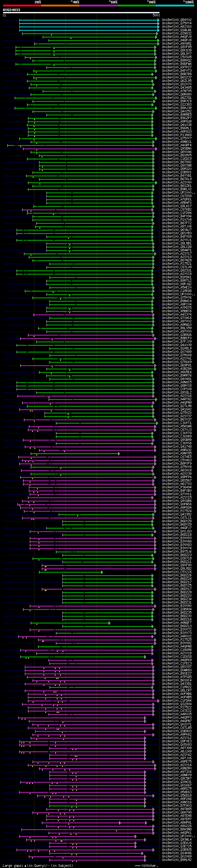Click label UniRef100_C1MKQ8
This screenshot has width=197, height=868.
[x=177, y=291]
